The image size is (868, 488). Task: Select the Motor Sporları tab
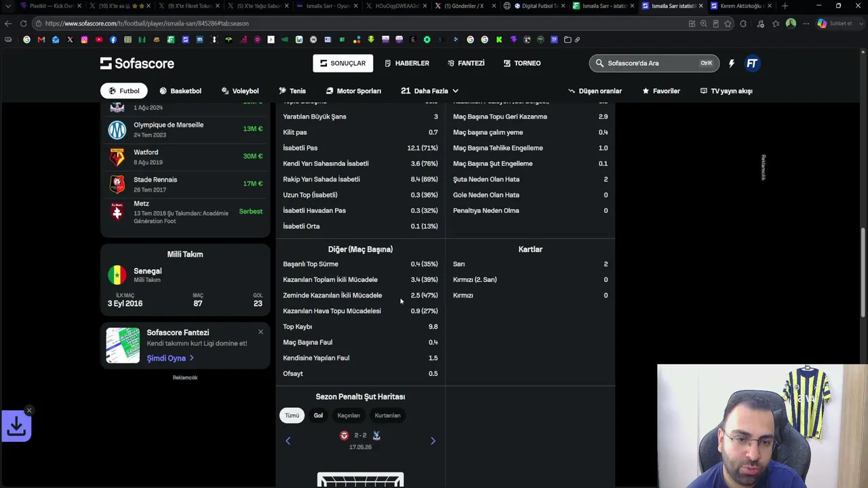click(353, 91)
